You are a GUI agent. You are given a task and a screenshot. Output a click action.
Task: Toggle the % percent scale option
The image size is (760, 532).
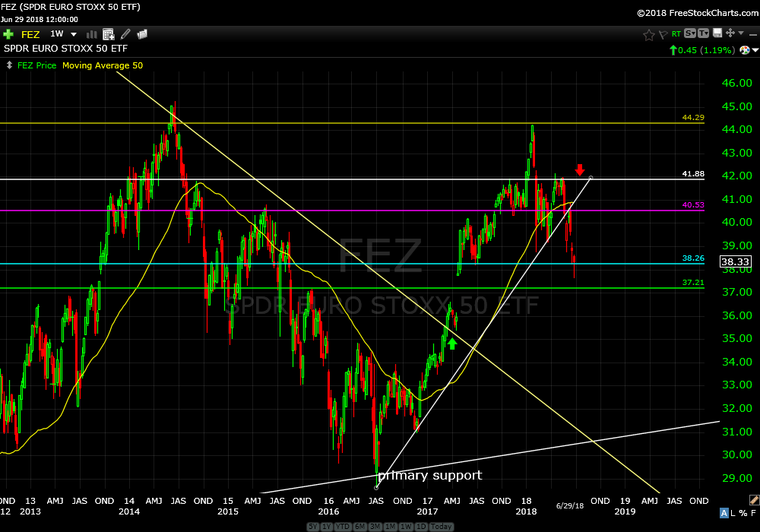744,513
